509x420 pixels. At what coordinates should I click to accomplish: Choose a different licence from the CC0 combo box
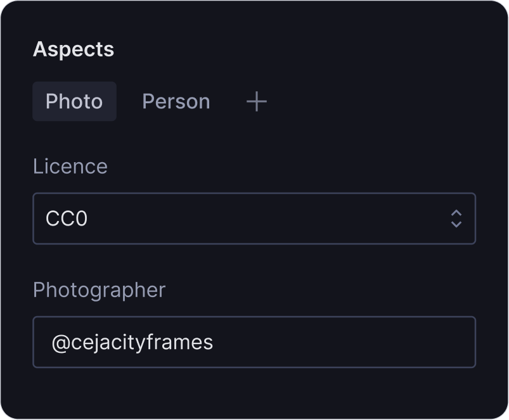(x=254, y=219)
